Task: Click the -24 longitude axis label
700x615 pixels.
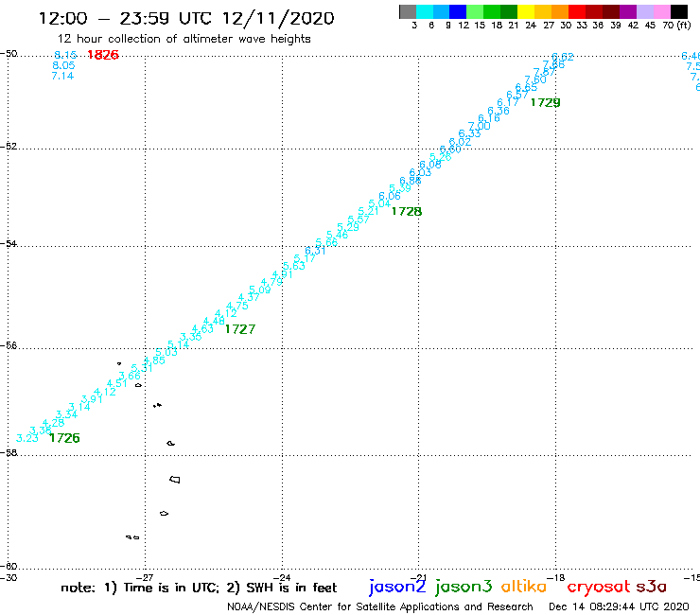Action: tap(282, 577)
